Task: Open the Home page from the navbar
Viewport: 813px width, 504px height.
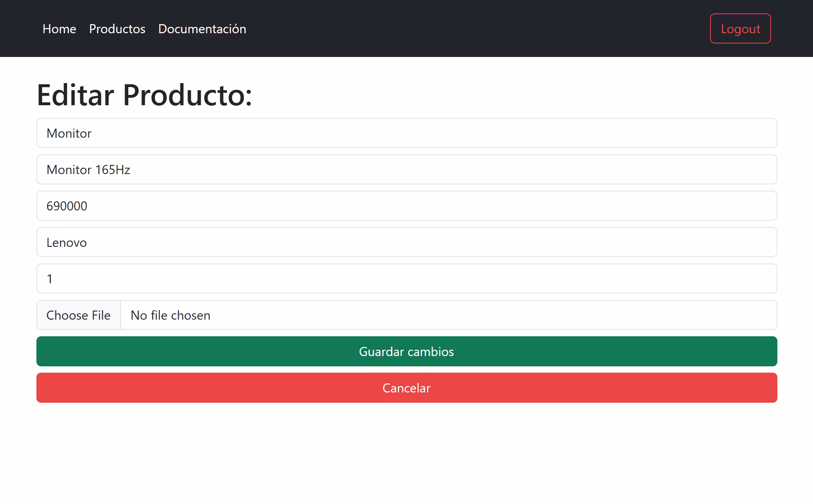Action: click(x=59, y=29)
